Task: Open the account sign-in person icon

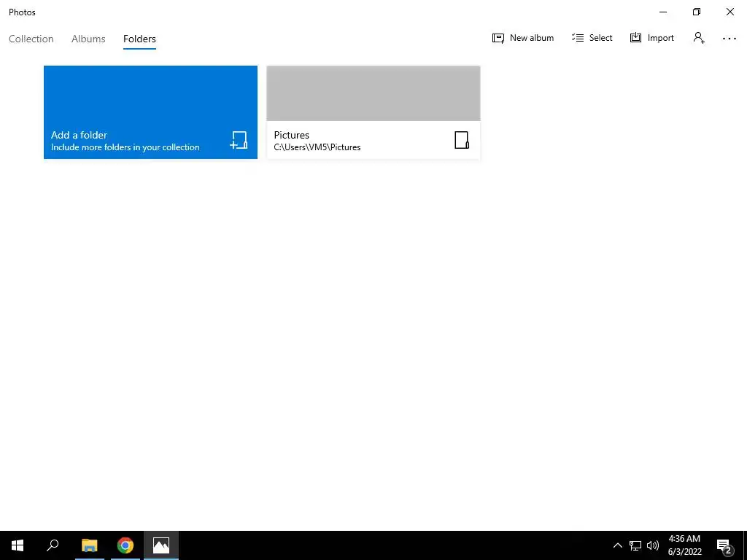Action: (699, 38)
